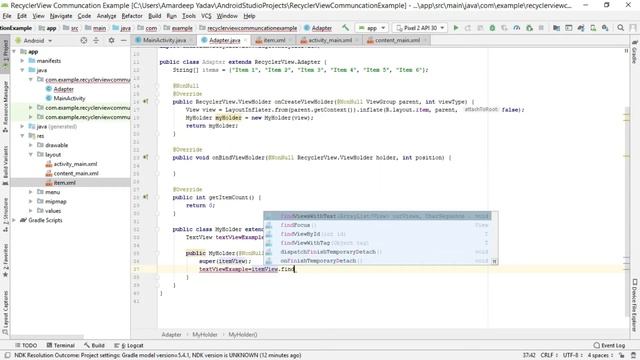The image size is (640, 360).
Task: Open the Build menu
Action: pyautogui.click(x=154, y=16)
